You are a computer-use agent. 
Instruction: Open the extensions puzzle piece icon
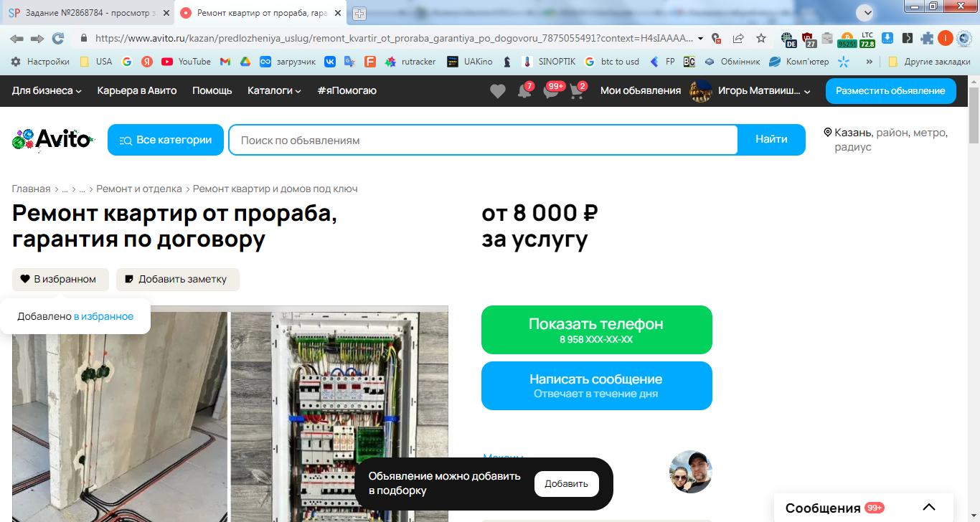[x=927, y=38]
